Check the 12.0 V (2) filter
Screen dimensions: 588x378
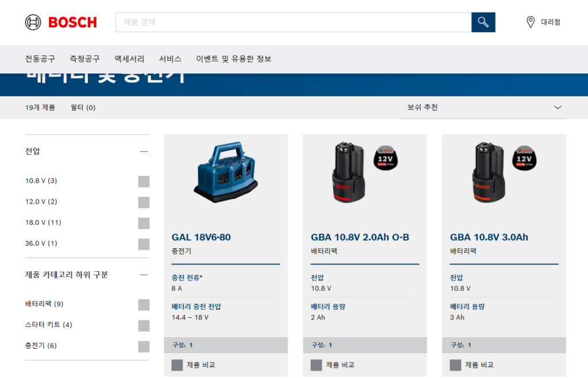pyautogui.click(x=144, y=202)
